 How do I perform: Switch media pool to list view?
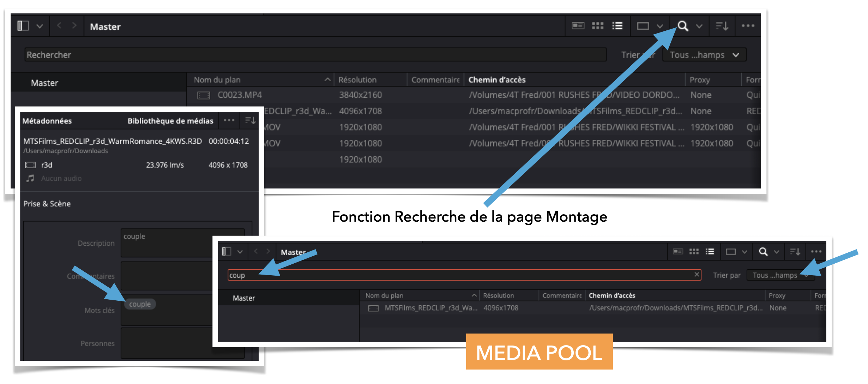pyautogui.click(x=617, y=26)
